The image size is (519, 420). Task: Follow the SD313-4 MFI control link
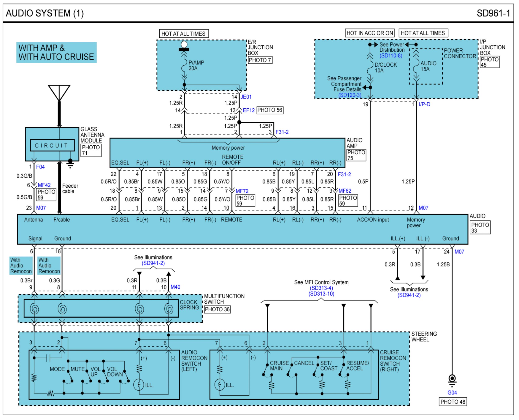click(321, 288)
